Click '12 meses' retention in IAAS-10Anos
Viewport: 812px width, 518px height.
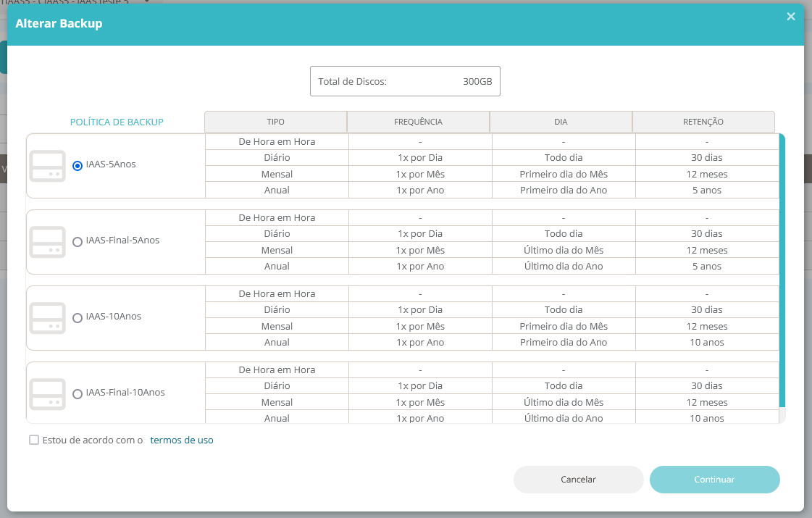[707, 326]
